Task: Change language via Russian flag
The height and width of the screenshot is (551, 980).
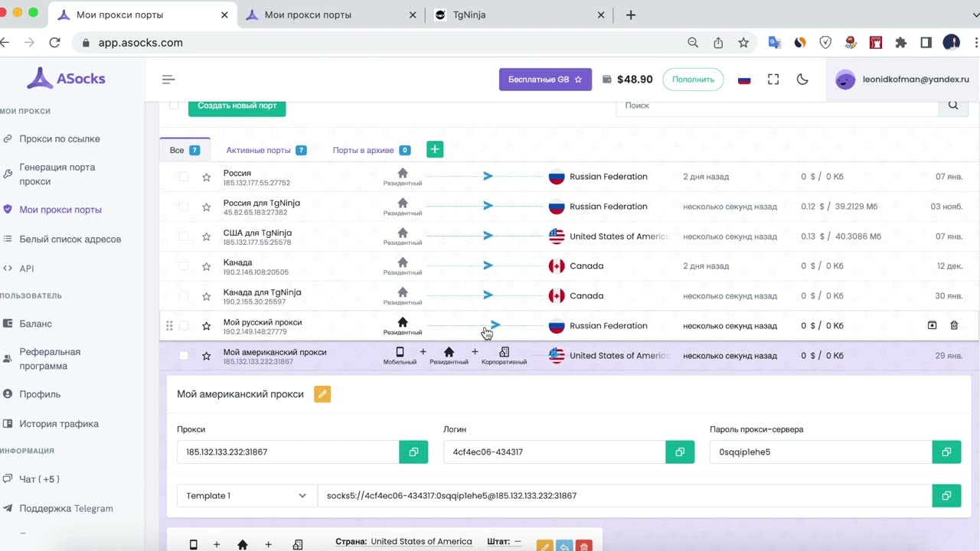Action: [x=744, y=80]
